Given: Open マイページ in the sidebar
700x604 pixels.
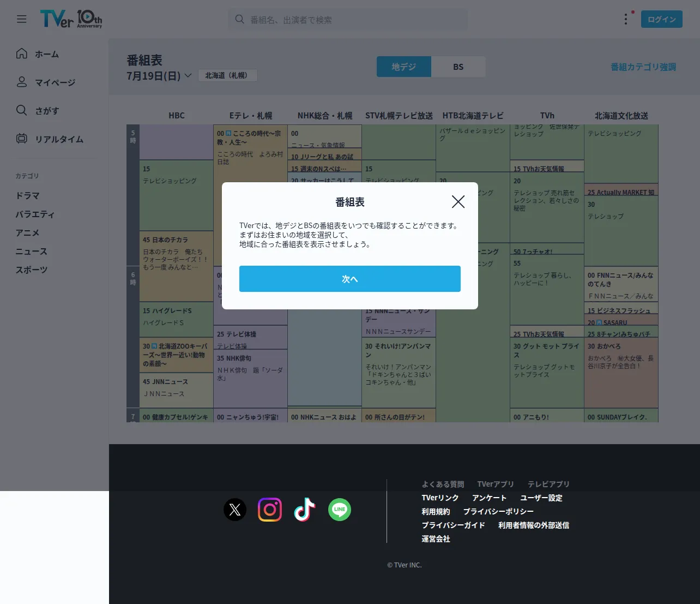Looking at the screenshot, I should (55, 82).
